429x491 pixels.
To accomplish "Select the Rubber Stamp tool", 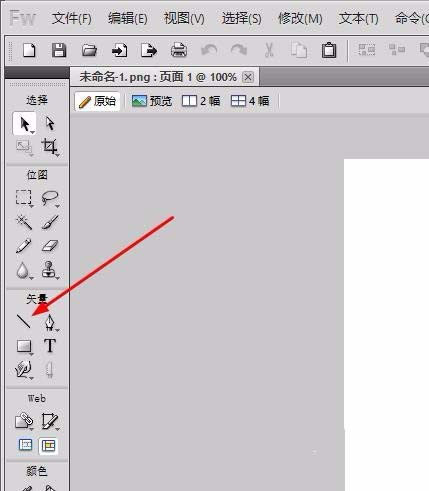I will 50,270.
